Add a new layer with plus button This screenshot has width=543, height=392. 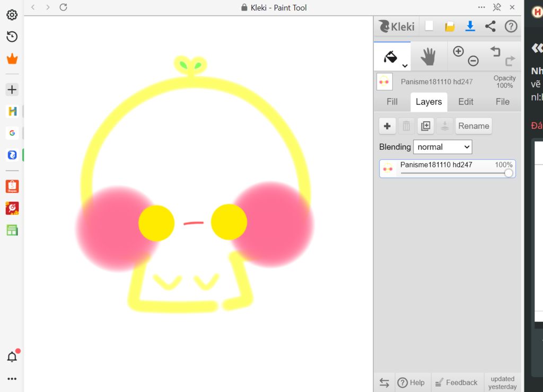[387, 126]
